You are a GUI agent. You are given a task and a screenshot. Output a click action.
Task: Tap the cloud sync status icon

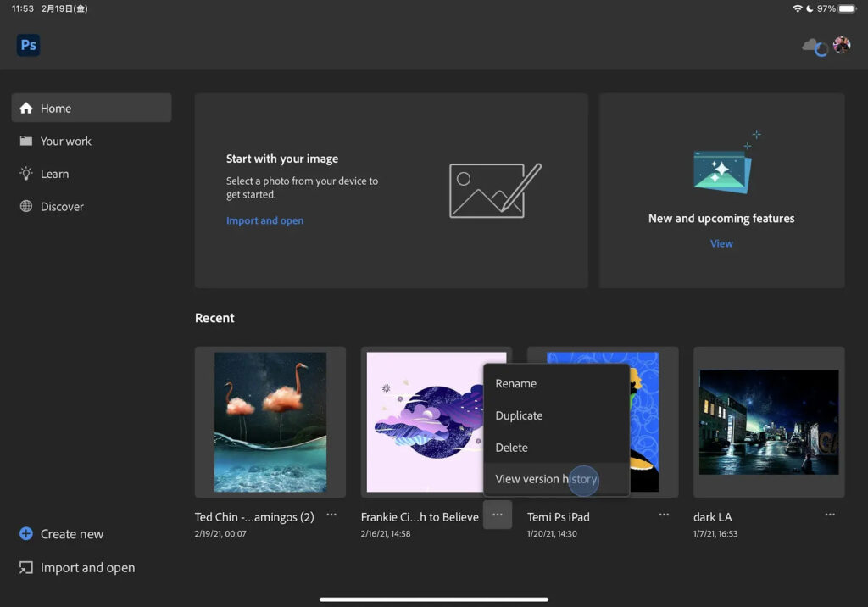[x=810, y=44]
